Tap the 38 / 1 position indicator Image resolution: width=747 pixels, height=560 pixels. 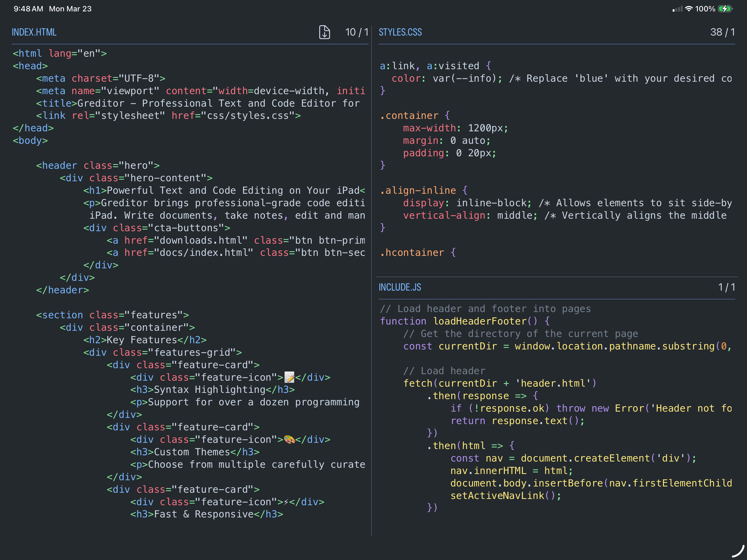[x=722, y=32]
